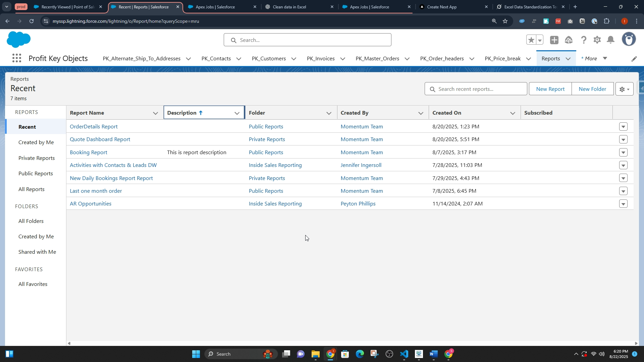The width and height of the screenshot is (644, 362).
Task: Click the Salesforce cloud logo
Action: coord(18,40)
